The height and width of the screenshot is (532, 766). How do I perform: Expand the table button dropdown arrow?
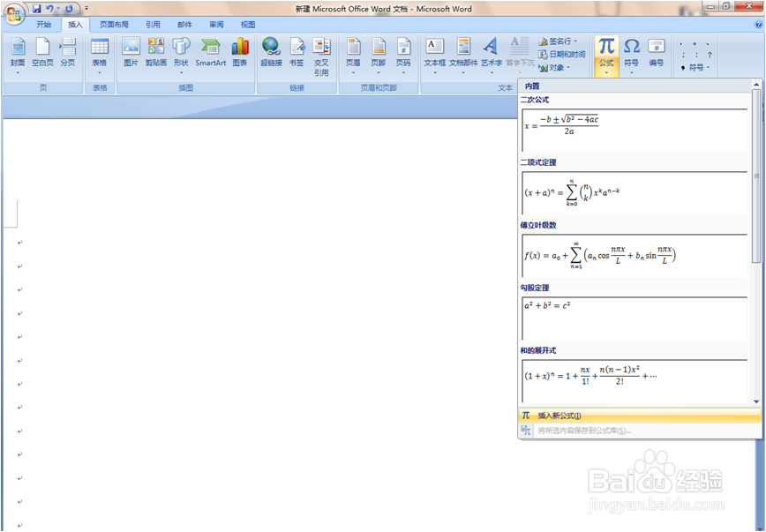click(100, 73)
